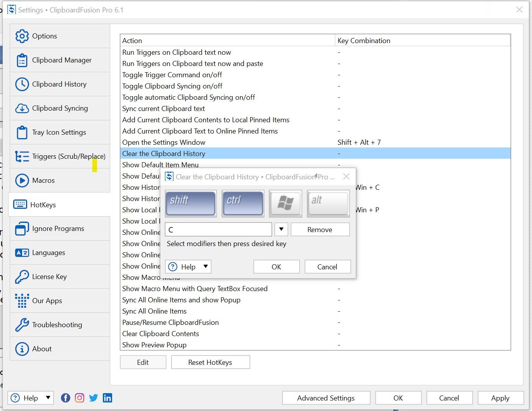Viewport: 532px width, 411px height.
Task: Click the Tray Icon Settings icon
Action: (x=22, y=132)
